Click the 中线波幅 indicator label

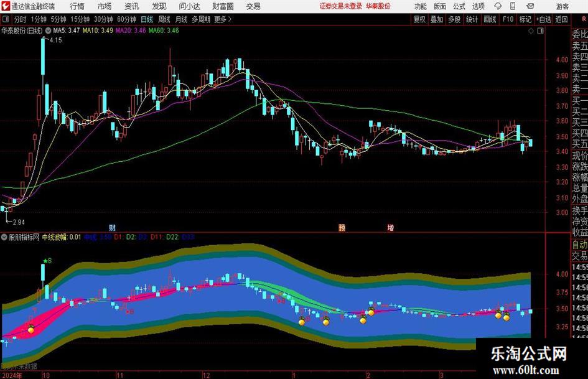tap(61, 236)
